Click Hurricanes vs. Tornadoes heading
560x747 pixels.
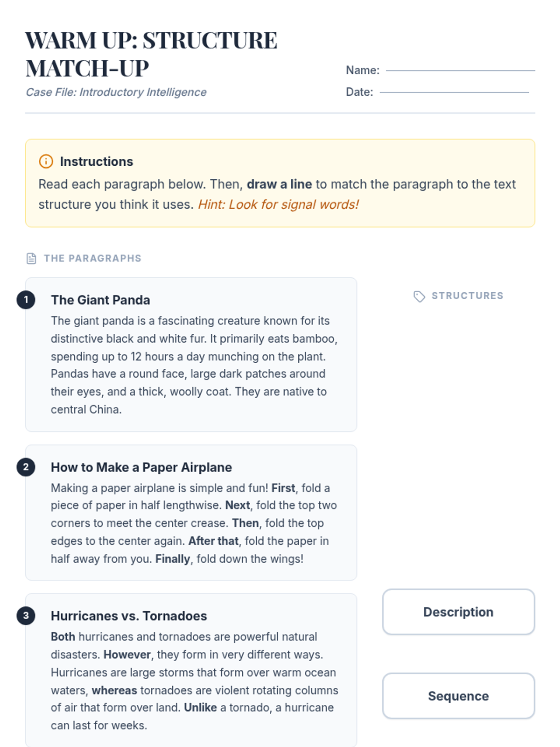tap(129, 616)
